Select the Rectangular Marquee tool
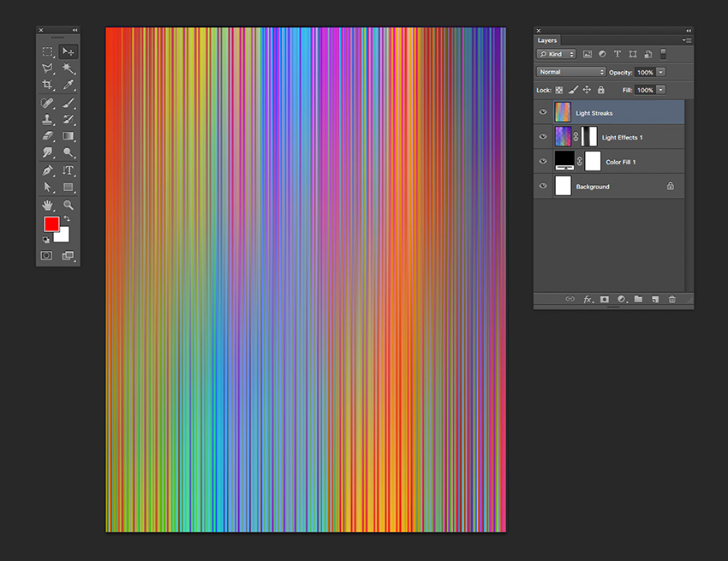The width and height of the screenshot is (728, 561). click(47, 51)
